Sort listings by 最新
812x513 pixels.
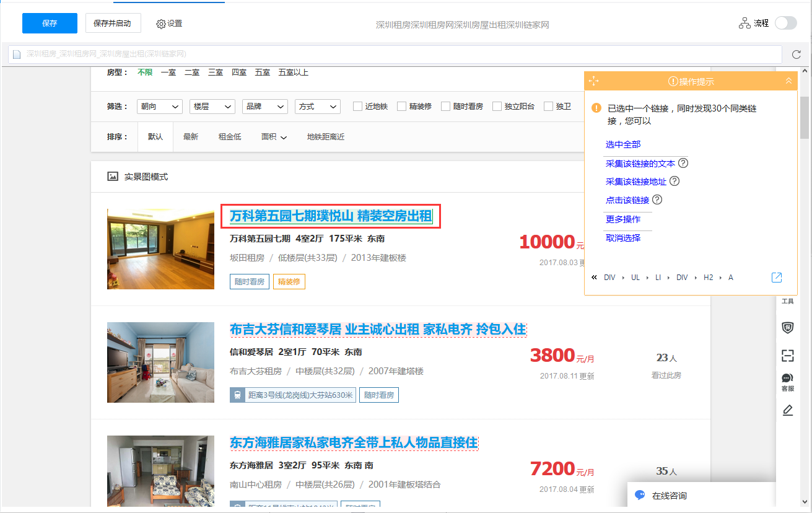pos(191,137)
